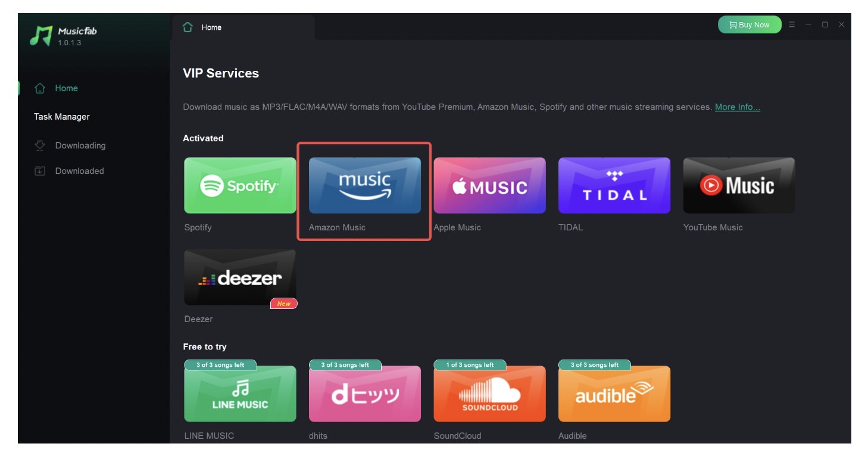Click the sidebar Home house icon
The height and width of the screenshot is (456, 868).
coord(40,88)
